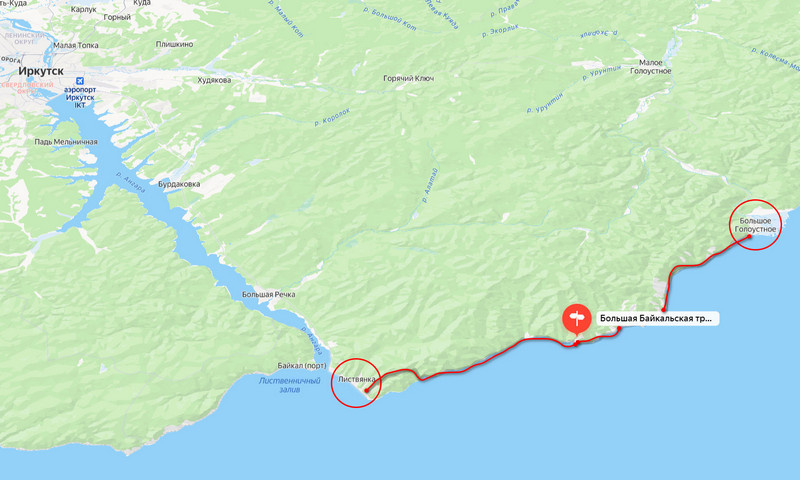Select the Бурдаковка village label
800x480 pixels.
click(x=179, y=184)
